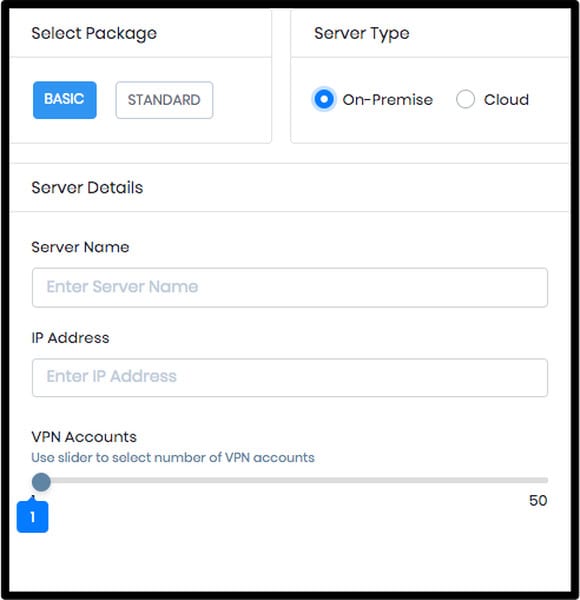Click the VPN Accounts label

point(84,437)
